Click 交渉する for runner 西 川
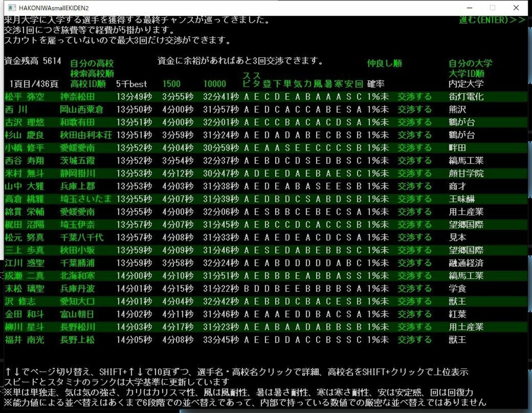The width and height of the screenshot is (532, 413). tap(414, 110)
